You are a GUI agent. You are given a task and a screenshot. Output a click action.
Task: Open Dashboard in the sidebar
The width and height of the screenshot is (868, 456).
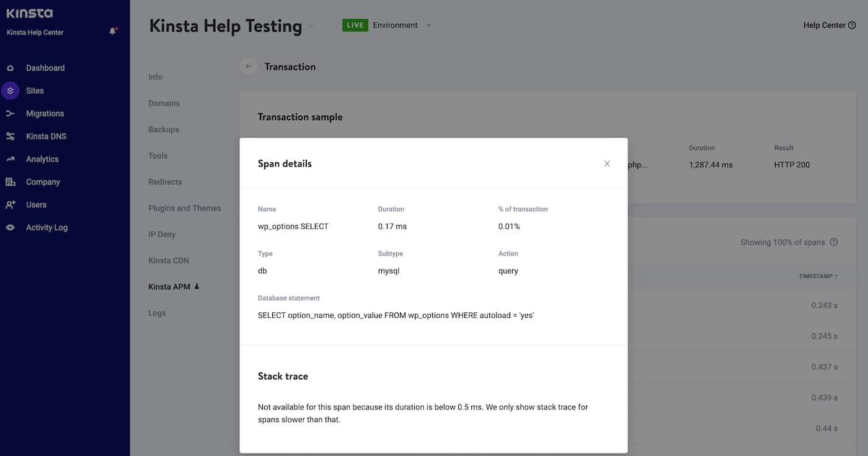pyautogui.click(x=45, y=68)
